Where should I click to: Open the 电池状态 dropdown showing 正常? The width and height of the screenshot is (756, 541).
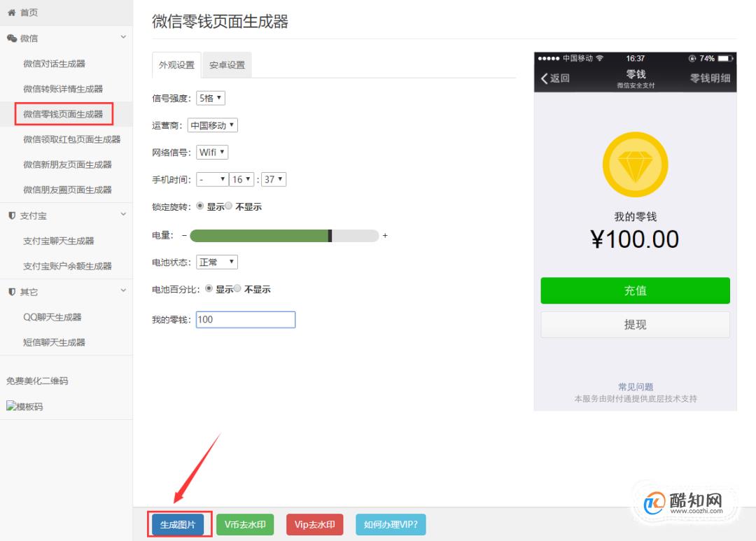(x=217, y=262)
